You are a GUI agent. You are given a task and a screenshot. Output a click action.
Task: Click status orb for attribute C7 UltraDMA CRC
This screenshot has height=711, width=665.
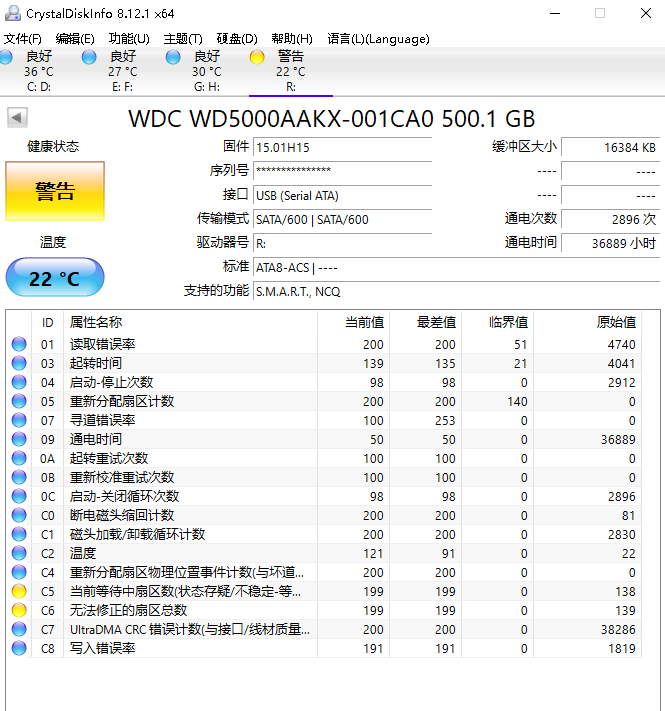tap(19, 629)
